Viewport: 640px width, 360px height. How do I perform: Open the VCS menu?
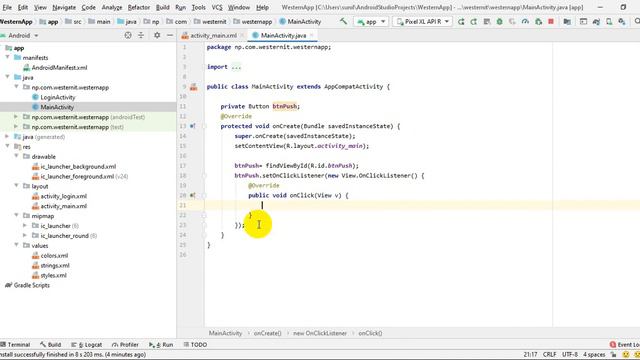217,7
